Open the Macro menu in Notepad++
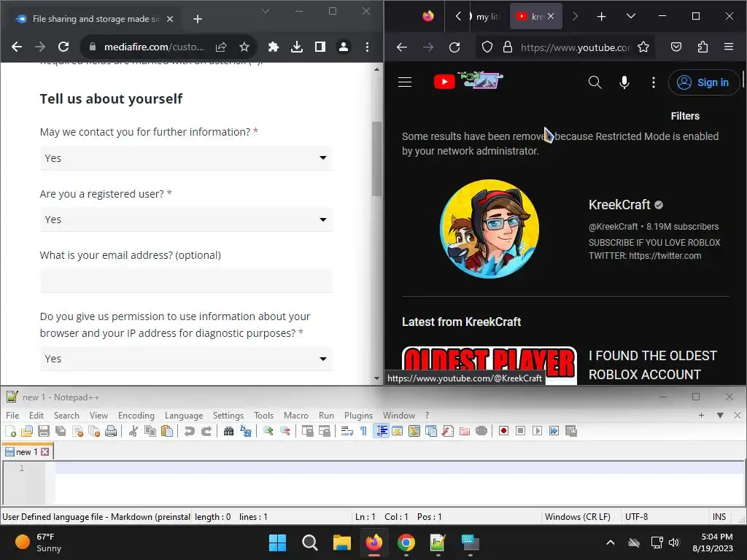 pyautogui.click(x=296, y=415)
